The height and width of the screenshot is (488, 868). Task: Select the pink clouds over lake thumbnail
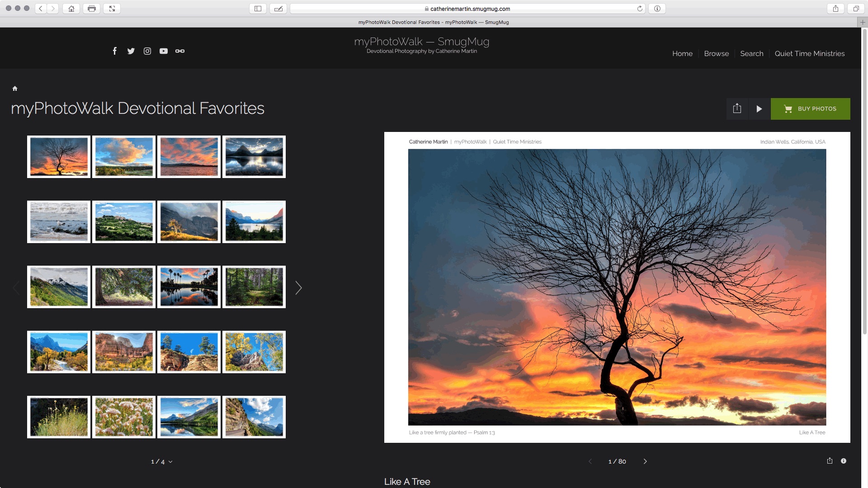pos(189,157)
